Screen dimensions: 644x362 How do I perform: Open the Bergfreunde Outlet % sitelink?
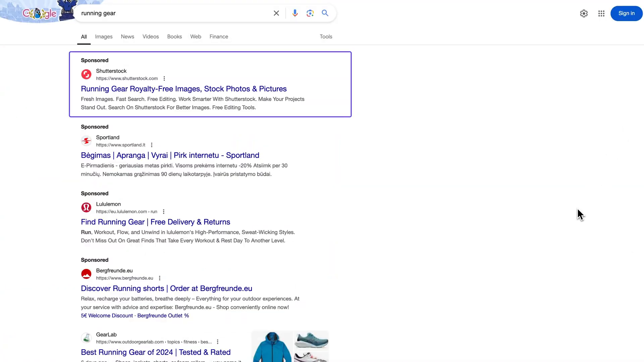click(x=163, y=316)
